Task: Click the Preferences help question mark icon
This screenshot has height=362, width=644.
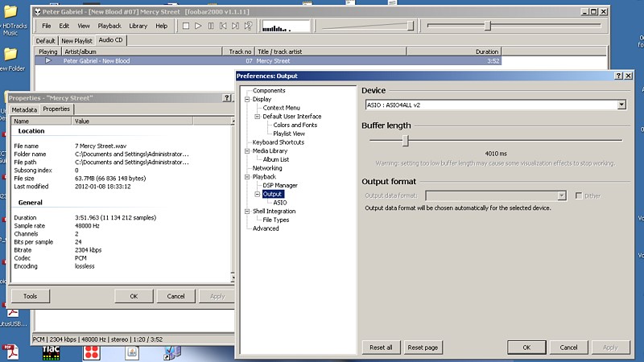Action: [618, 76]
